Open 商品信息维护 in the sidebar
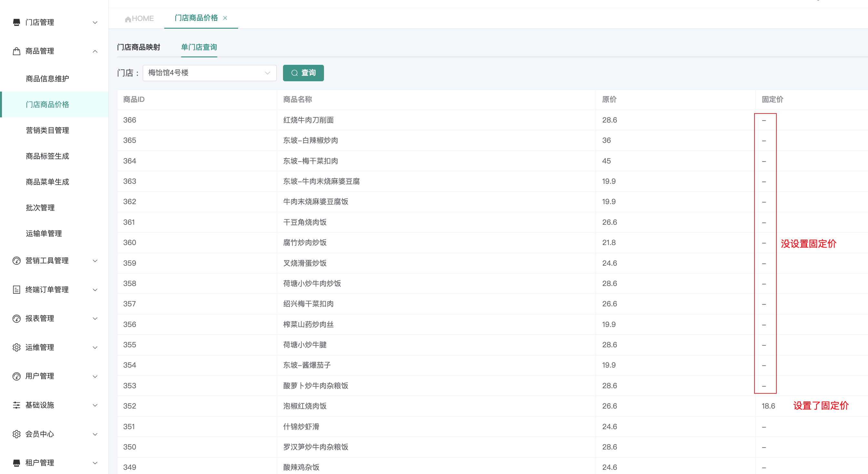This screenshot has width=868, height=474. click(x=47, y=78)
